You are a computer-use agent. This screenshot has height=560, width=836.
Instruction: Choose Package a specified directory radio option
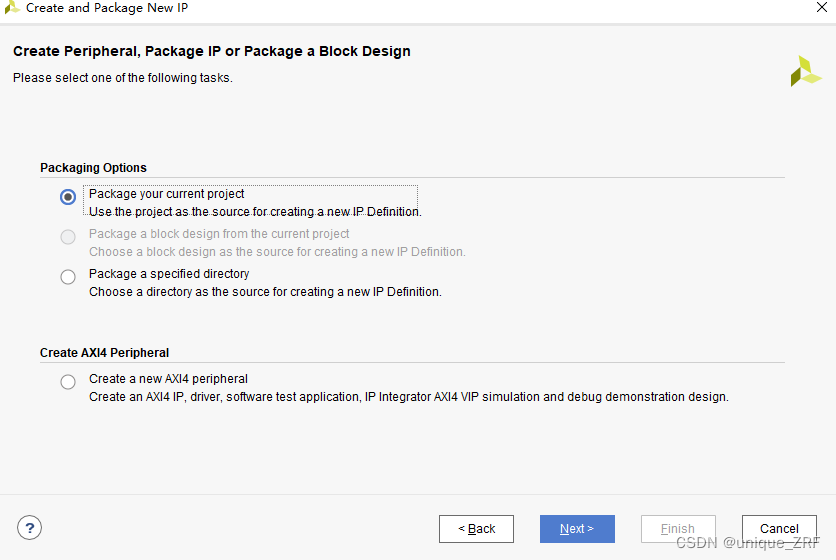pyautogui.click(x=68, y=277)
